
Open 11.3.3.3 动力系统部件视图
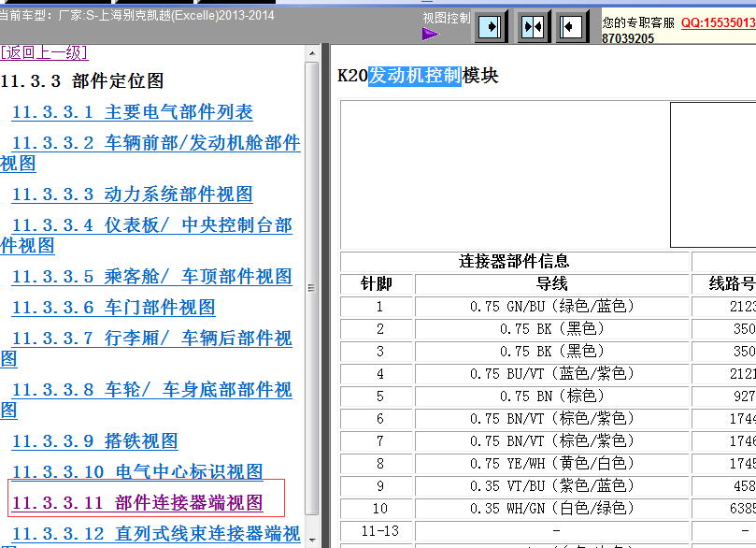(x=132, y=195)
